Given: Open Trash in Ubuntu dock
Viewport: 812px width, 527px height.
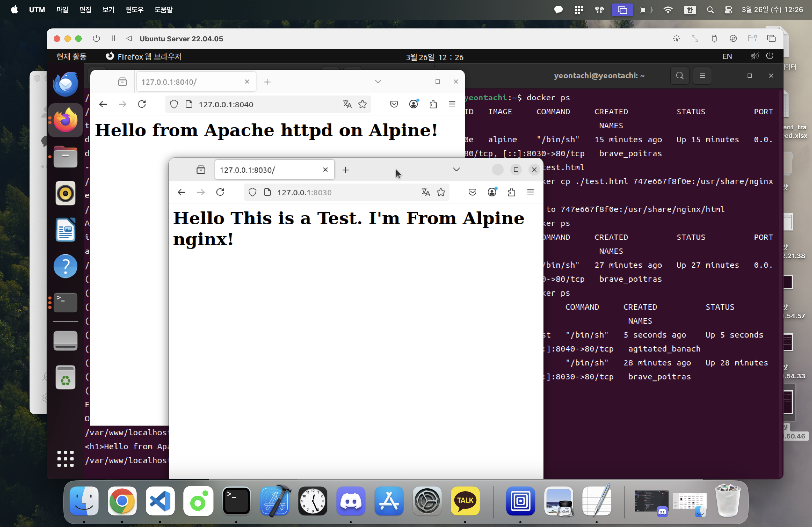Looking at the screenshot, I should pyautogui.click(x=66, y=377).
